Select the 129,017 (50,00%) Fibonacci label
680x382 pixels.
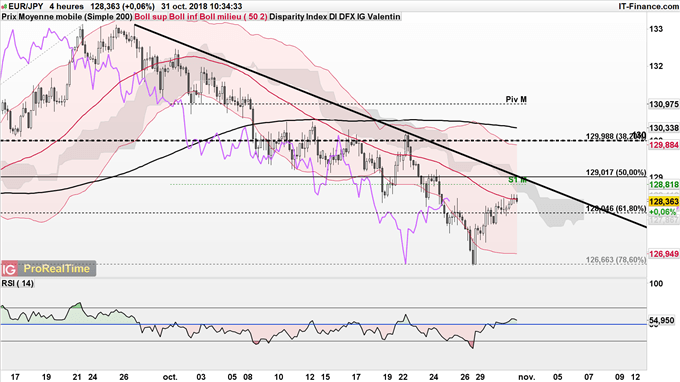[x=616, y=172]
